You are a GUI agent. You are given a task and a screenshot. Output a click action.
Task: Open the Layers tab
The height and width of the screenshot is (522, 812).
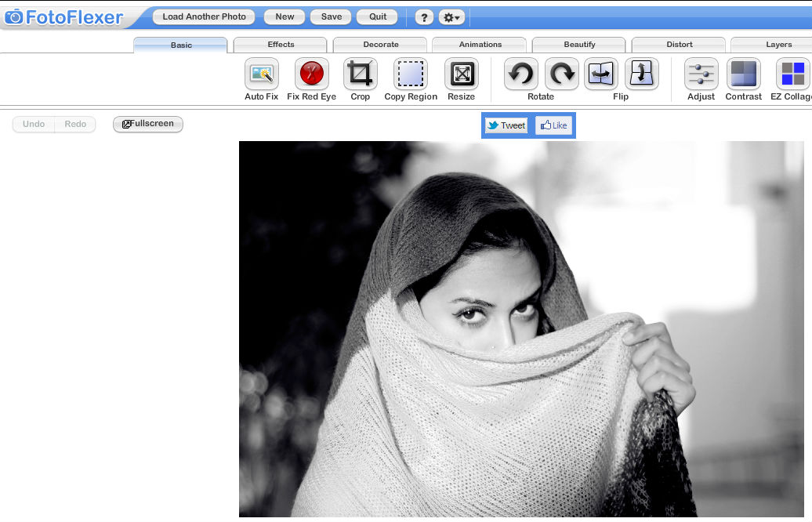click(x=771, y=45)
